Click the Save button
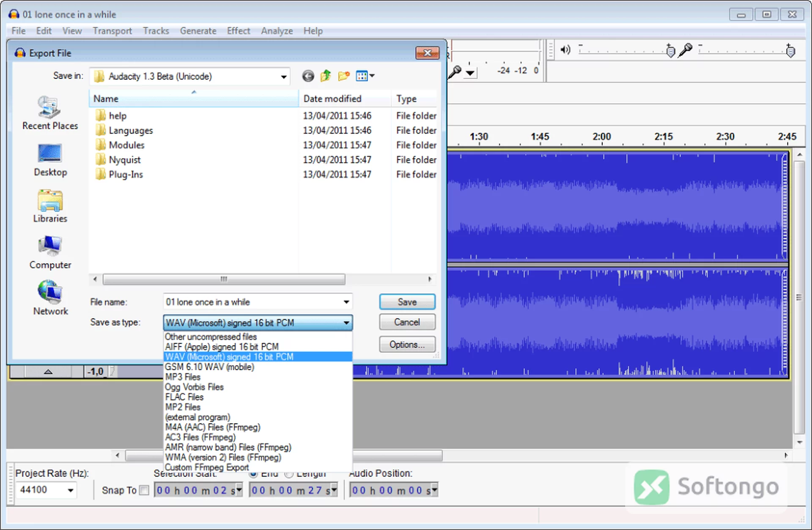 407,302
